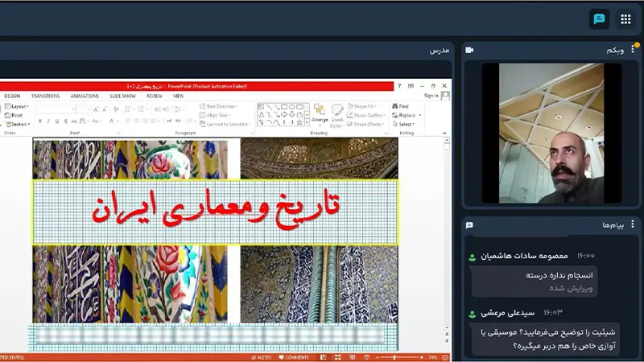Clear all formatting in Font group
This screenshot has height=362, width=644.
116,109
